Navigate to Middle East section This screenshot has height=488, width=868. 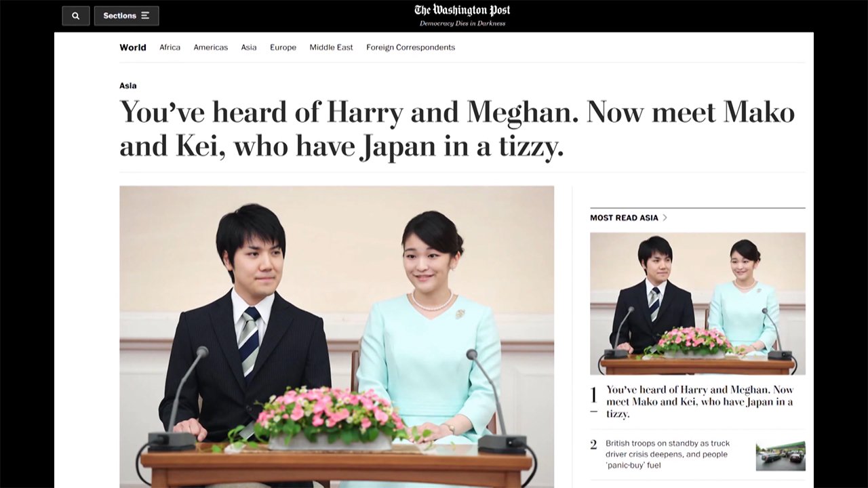(331, 47)
